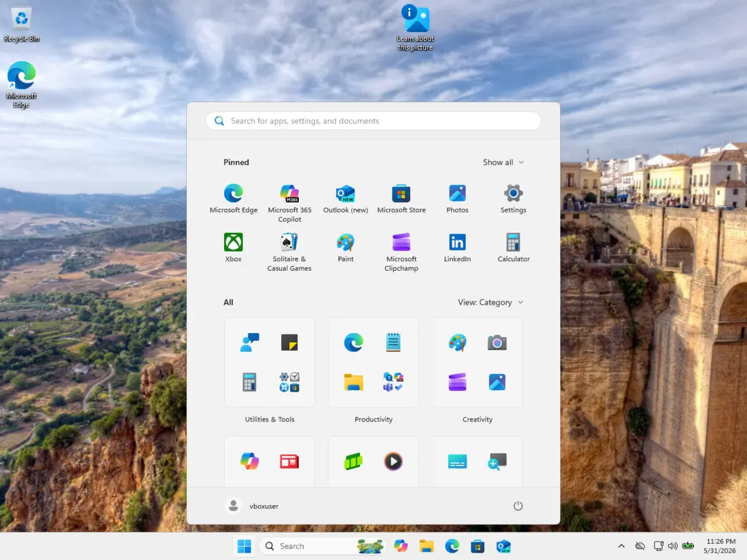The width and height of the screenshot is (747, 560).
Task: Open Calculator in Utilities & Tools group
Action: 250,382
